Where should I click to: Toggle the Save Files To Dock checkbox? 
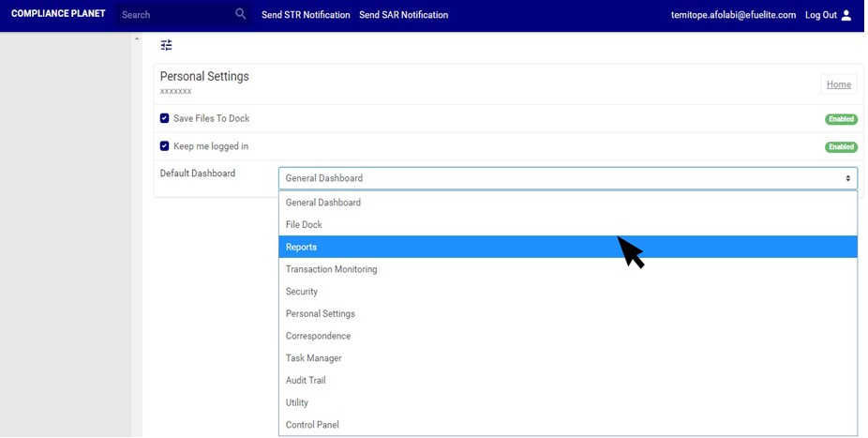coord(165,118)
